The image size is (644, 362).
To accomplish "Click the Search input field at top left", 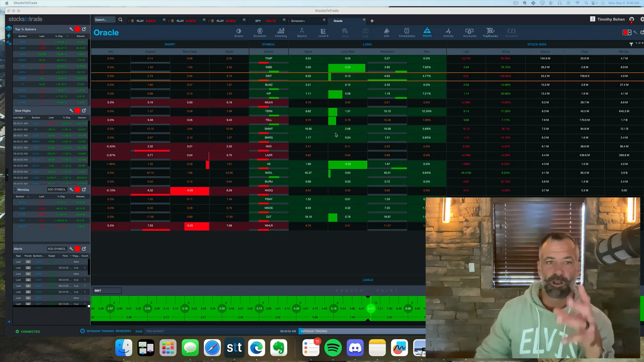I will 104,19.
